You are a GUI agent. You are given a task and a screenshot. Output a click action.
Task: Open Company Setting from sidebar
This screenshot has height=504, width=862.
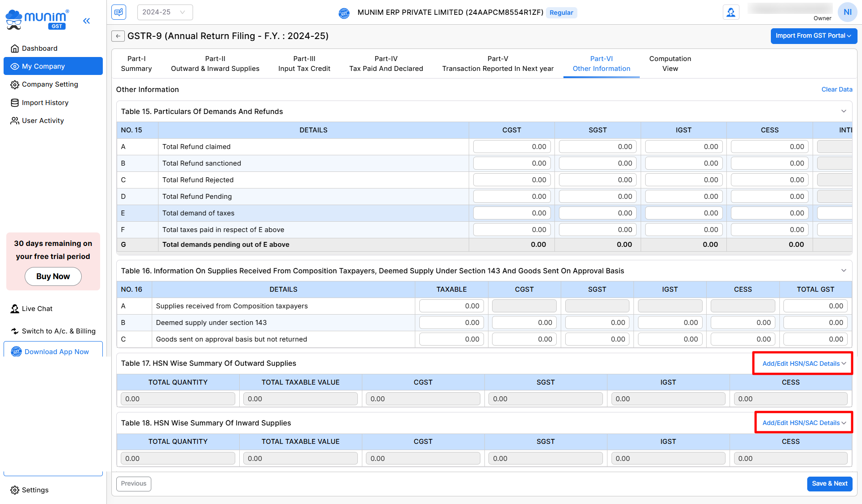[x=50, y=84]
